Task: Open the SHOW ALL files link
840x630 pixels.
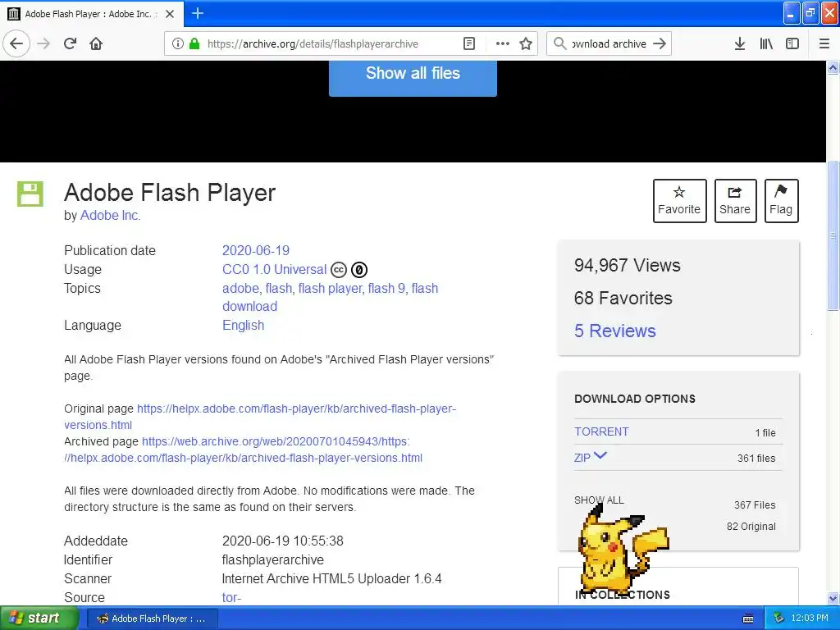Action: [599, 500]
